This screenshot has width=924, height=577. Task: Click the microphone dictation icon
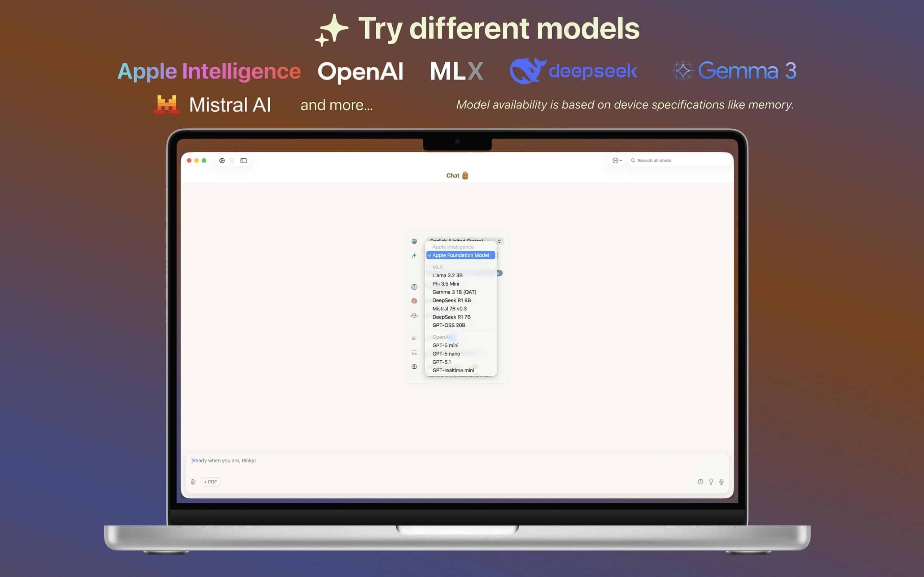click(721, 481)
